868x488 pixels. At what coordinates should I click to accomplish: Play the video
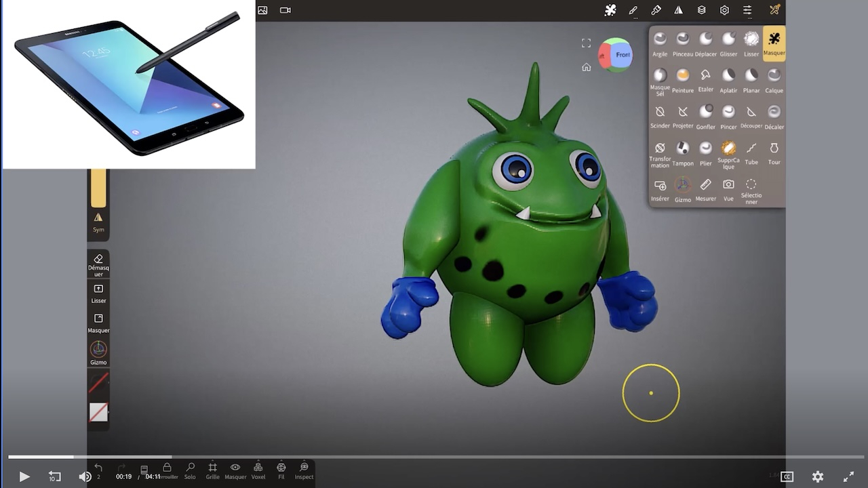click(x=24, y=476)
